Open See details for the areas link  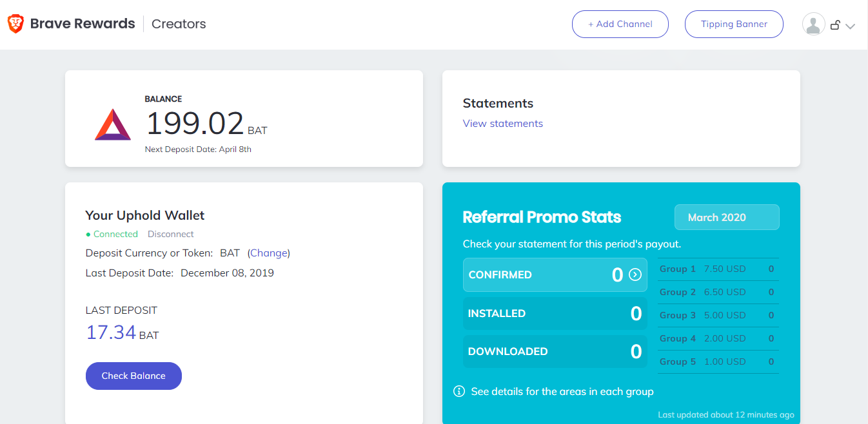[562, 391]
